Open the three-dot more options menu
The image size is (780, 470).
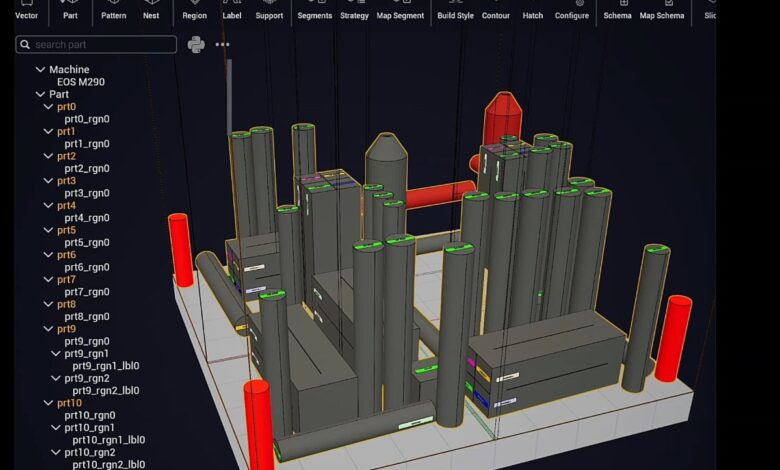tap(222, 45)
